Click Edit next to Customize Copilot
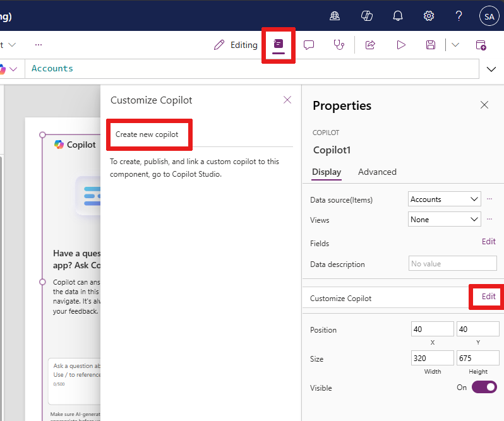Viewport: 504px width, 421px height. (x=488, y=297)
